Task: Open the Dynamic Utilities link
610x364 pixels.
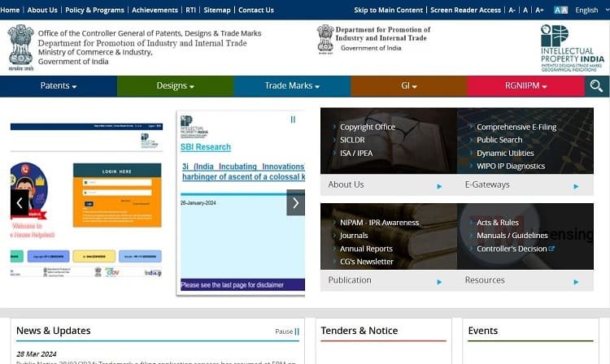Action: [x=505, y=153]
